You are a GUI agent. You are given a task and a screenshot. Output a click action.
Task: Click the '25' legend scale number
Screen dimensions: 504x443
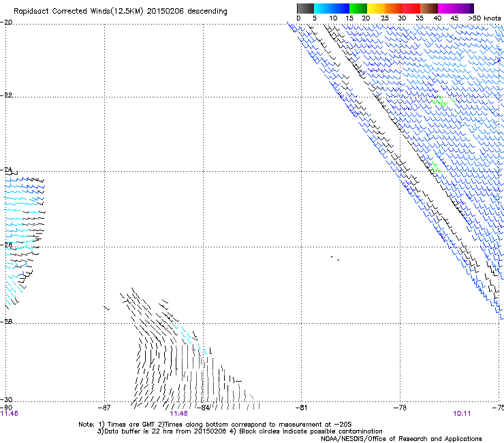(x=385, y=18)
